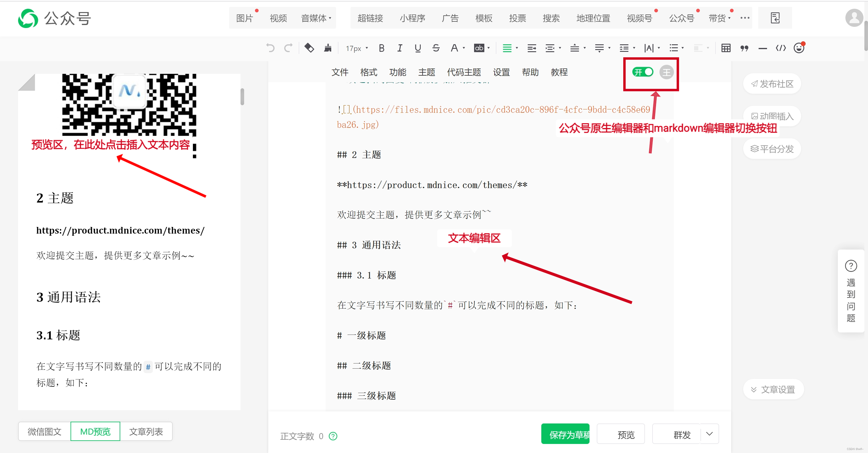Apply underline formatting
The height and width of the screenshot is (453, 868).
point(418,48)
